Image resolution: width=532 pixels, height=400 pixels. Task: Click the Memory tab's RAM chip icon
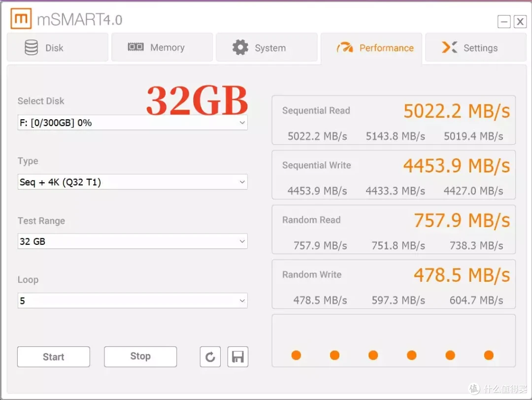tap(136, 47)
